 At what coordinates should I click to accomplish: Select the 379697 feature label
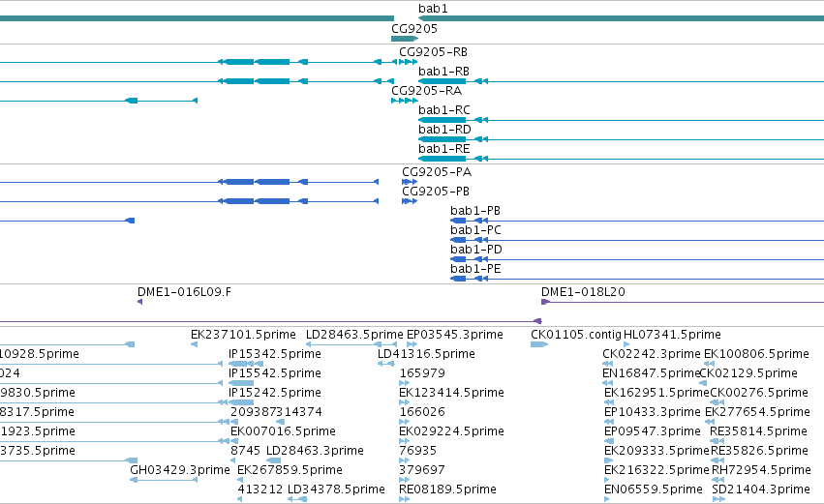click(422, 470)
